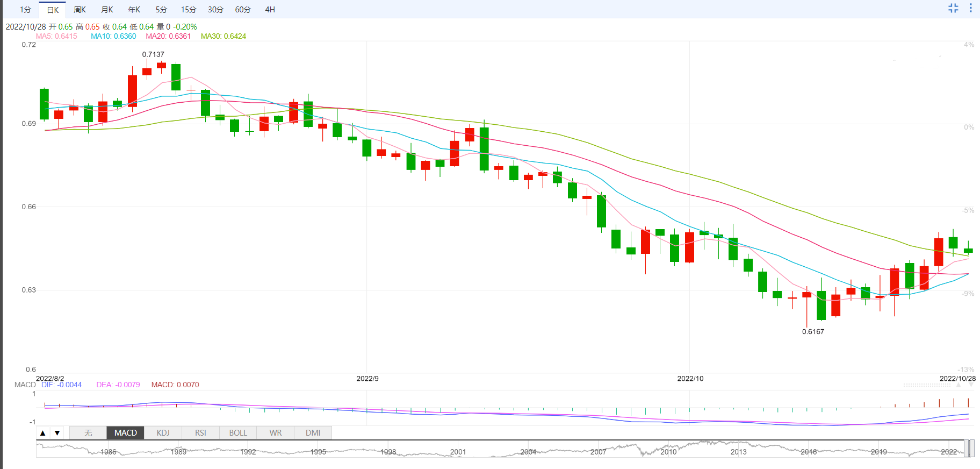Image resolution: width=980 pixels, height=469 pixels.
Task: Click the 2022/8/2 start date label
Action: tap(50, 378)
